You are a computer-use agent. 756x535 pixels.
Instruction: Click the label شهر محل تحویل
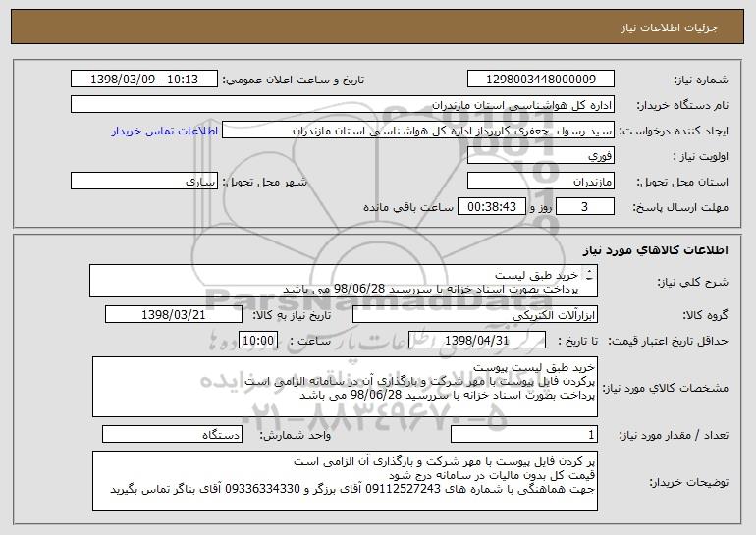[x=264, y=183]
